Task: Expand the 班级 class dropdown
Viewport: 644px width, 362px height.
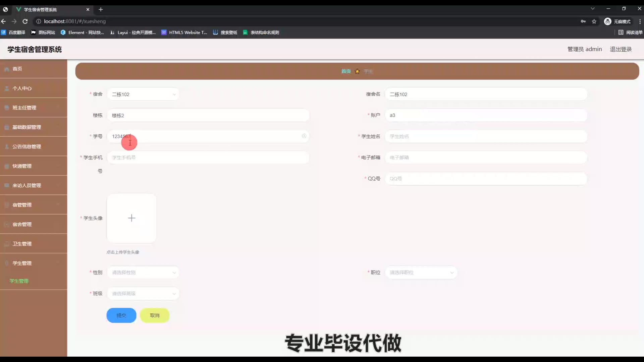Action: tap(143, 294)
